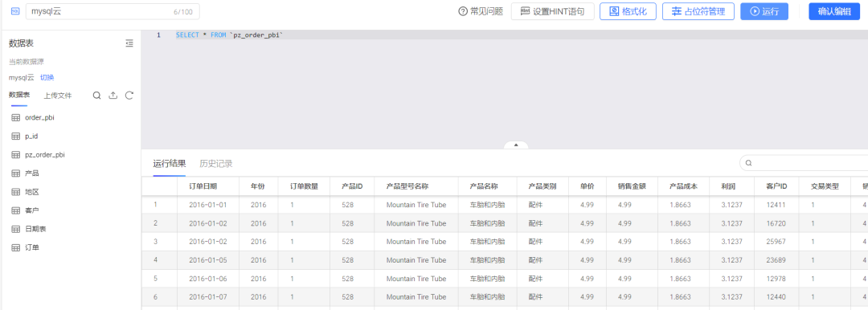The width and height of the screenshot is (868, 310).
Task: Click the 订单日期 column header
Action: pos(203,186)
